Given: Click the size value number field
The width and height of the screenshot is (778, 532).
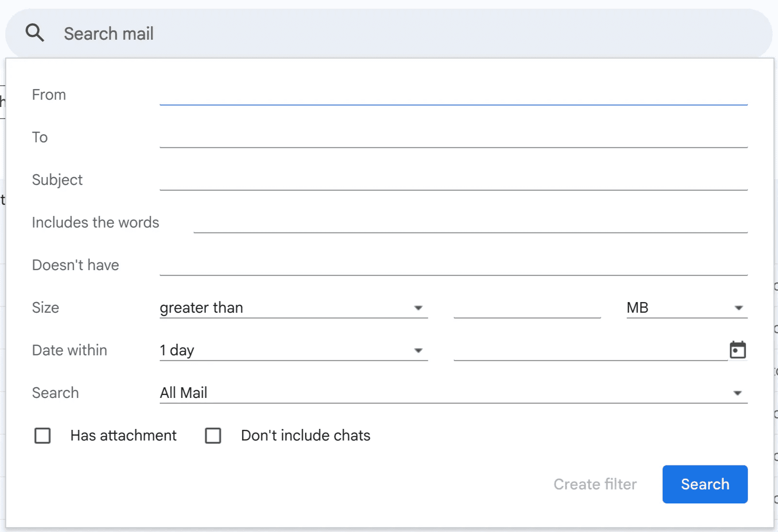Looking at the screenshot, I should coord(527,308).
